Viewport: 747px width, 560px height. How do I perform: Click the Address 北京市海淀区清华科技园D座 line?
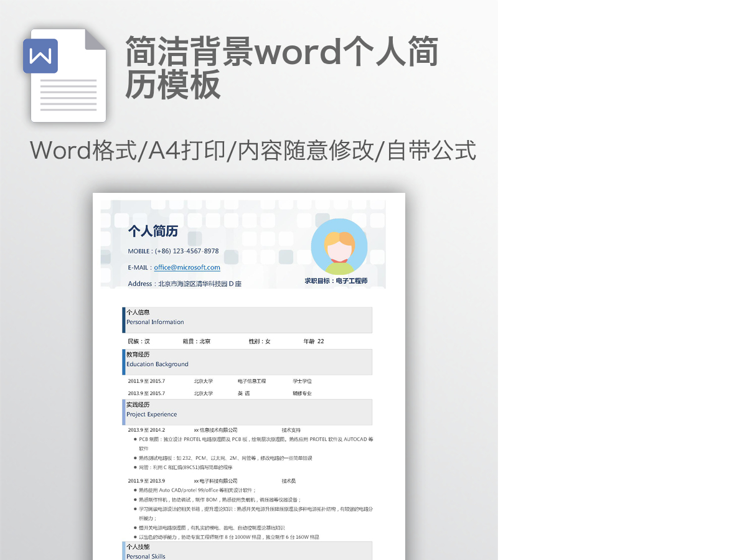click(x=184, y=284)
